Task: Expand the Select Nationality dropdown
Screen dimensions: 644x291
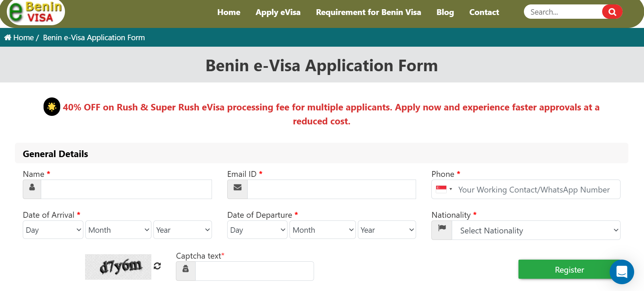Action: coord(536,230)
